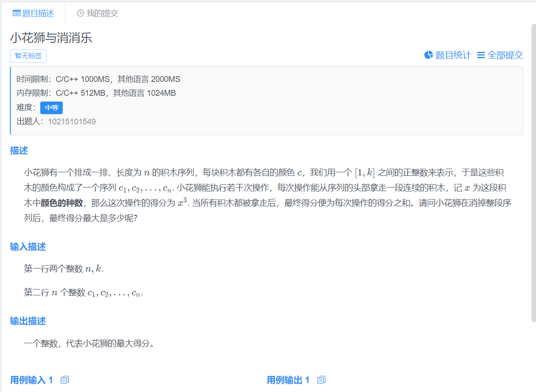
Task: Click the 输入描述 section heading
Action: (x=28, y=247)
